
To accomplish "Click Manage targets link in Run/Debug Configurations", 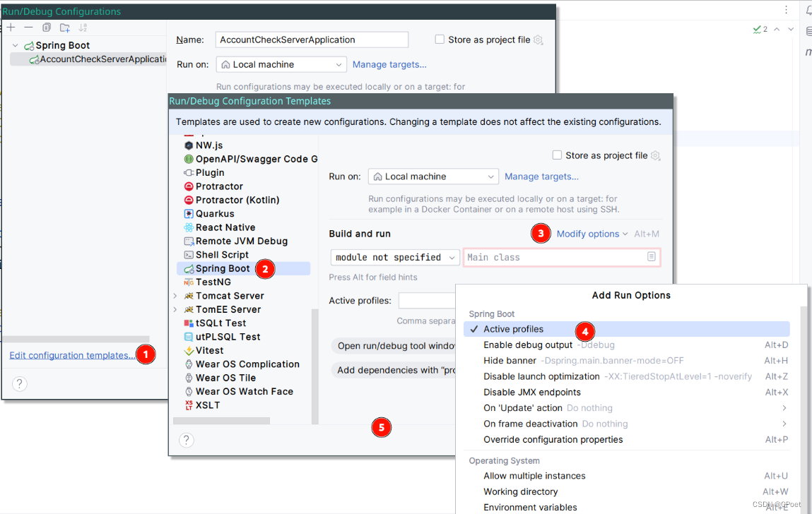I will [389, 65].
